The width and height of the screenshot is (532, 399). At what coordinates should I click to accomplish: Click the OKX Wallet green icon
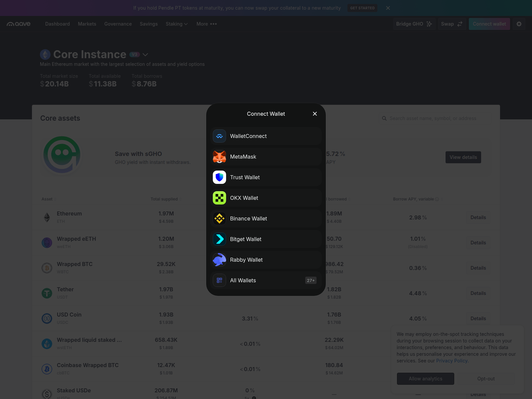coord(219,198)
